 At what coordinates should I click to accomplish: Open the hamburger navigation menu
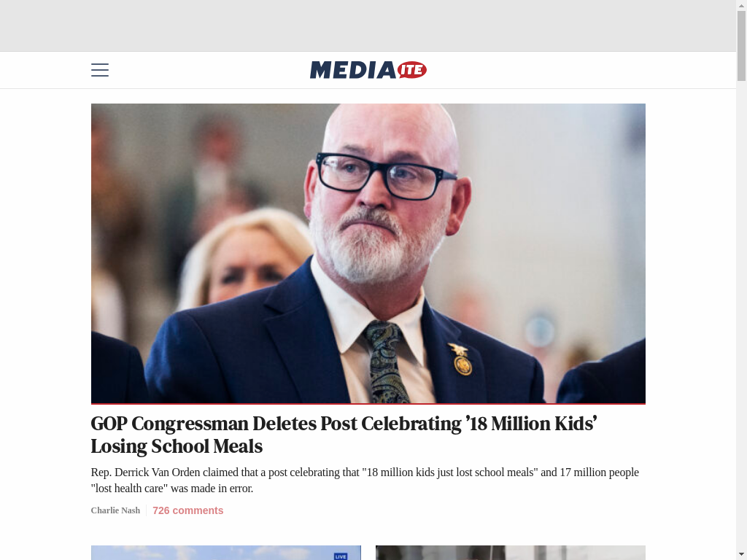click(99, 69)
